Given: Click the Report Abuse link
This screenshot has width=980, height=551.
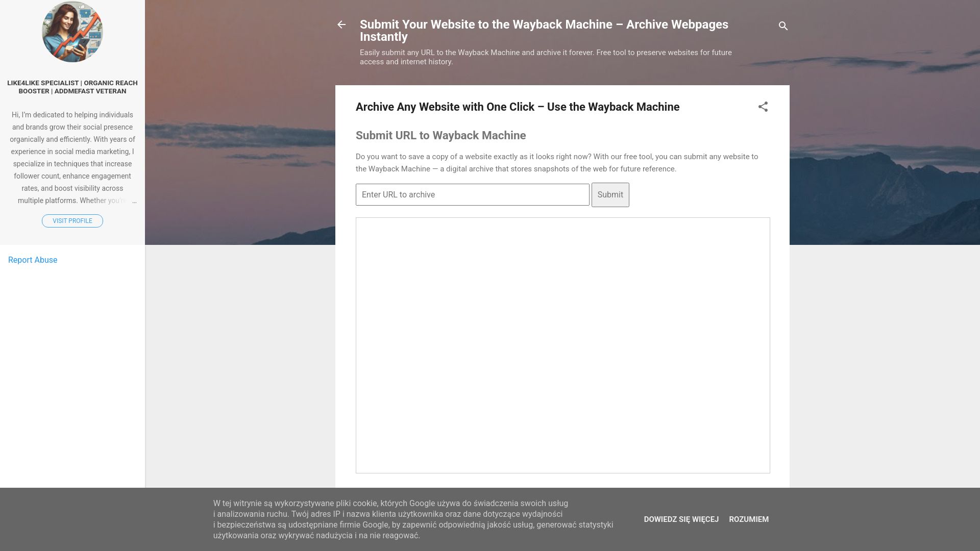Looking at the screenshot, I should click(33, 260).
